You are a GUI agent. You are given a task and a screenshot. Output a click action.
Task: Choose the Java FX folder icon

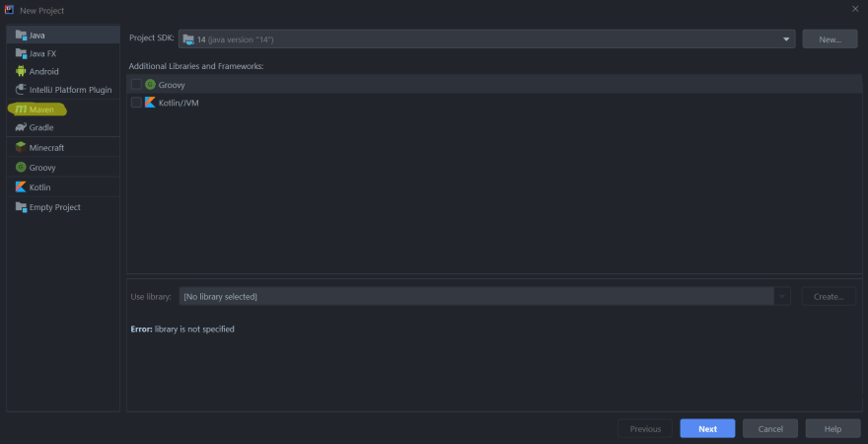click(21, 53)
